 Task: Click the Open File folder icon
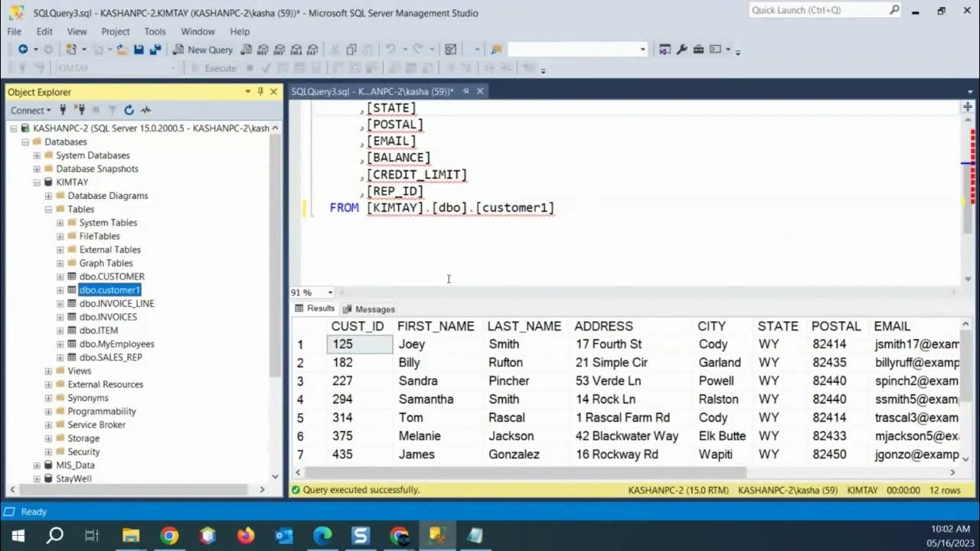[121, 50]
